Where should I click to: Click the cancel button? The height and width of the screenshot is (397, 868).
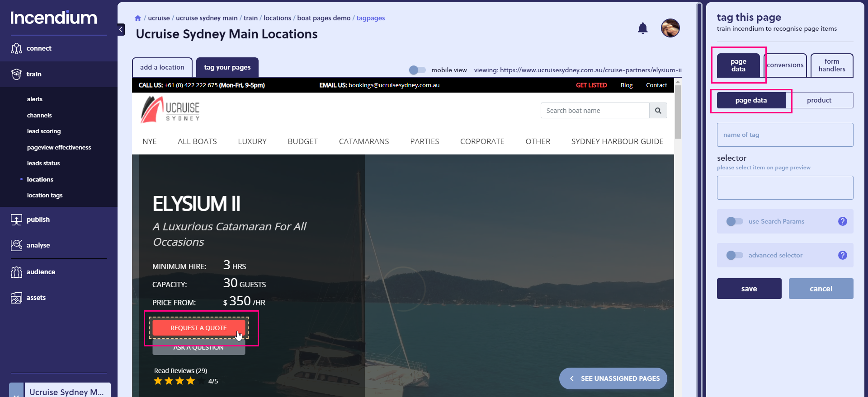click(x=821, y=289)
